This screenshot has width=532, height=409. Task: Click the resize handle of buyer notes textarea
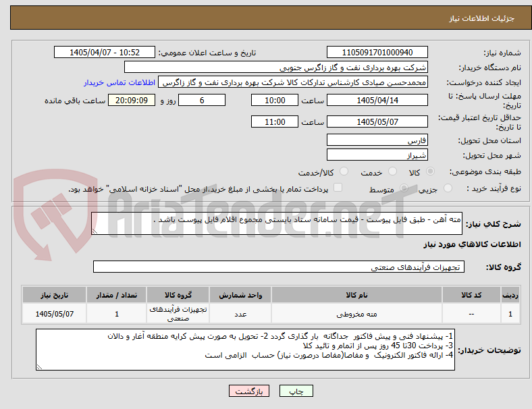click(39, 366)
